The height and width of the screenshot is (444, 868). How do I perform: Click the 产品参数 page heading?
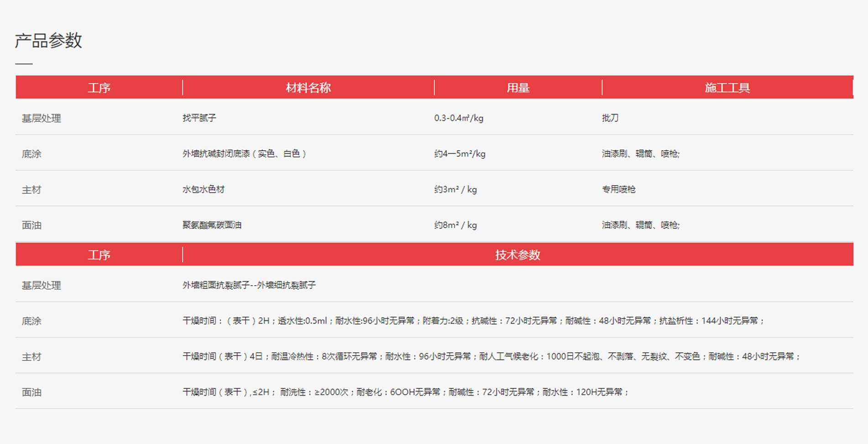click(x=48, y=41)
